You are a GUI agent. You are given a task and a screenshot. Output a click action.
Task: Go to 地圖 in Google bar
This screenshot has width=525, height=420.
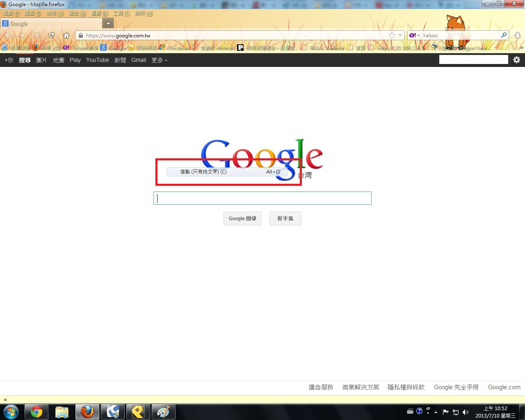tap(59, 60)
